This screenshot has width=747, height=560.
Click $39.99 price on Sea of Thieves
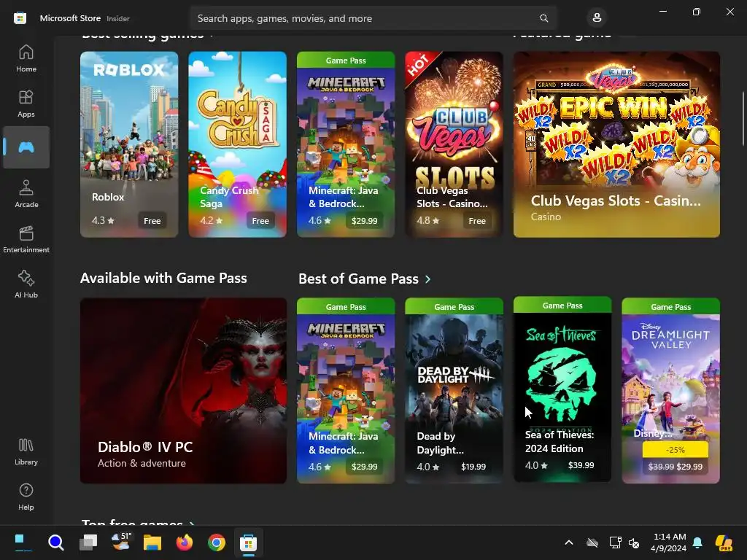(581, 465)
